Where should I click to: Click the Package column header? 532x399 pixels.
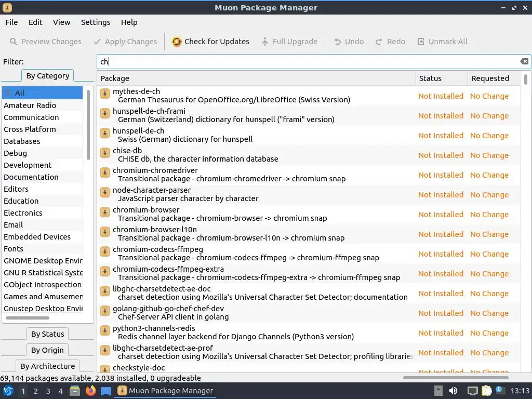click(256, 78)
